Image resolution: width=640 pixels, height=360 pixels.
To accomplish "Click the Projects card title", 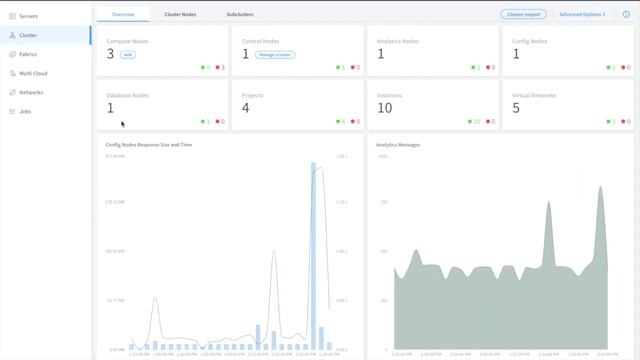I will click(x=252, y=95).
